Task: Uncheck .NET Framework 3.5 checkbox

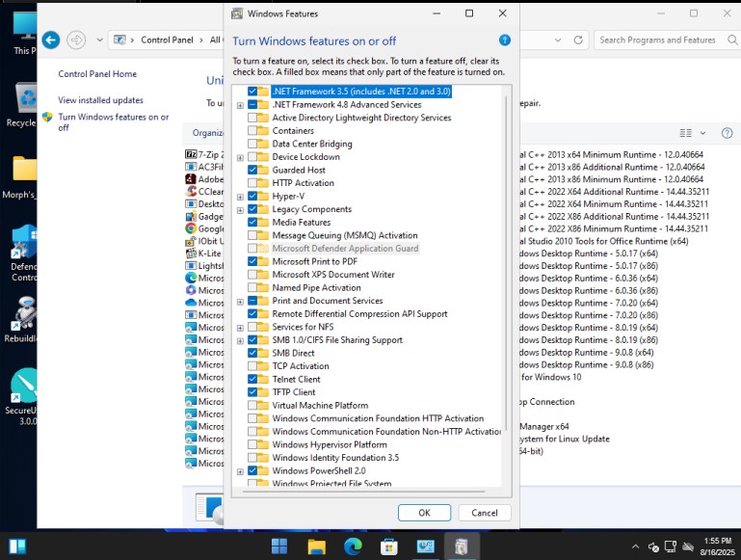Action: [x=252, y=92]
